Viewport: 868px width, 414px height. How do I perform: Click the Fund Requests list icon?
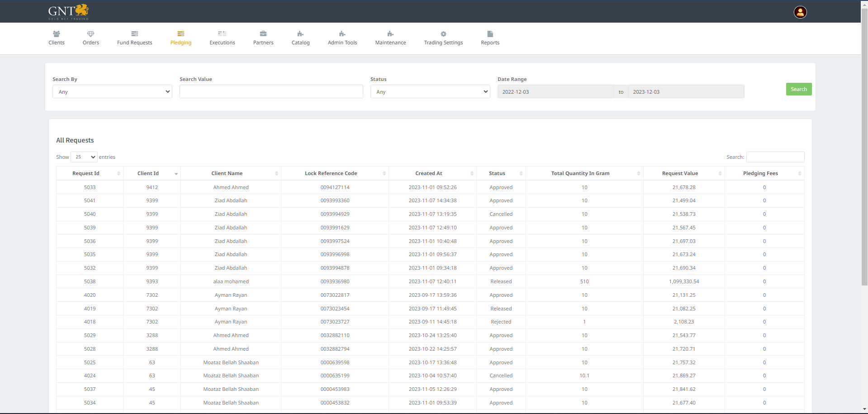pos(134,34)
